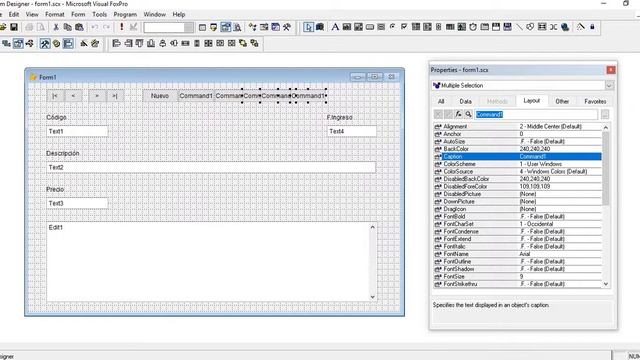Viewport: 640px width, 360px height.
Task: Select the Image control tool
Action: tap(462, 27)
